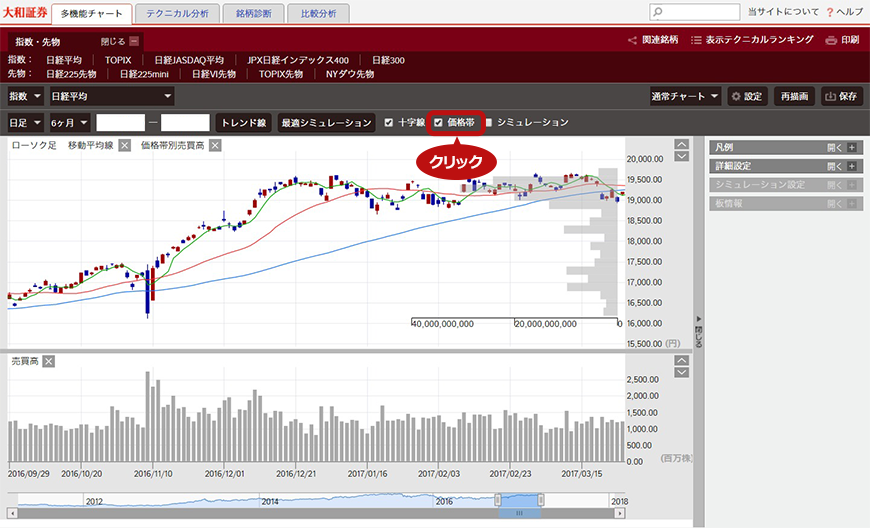Click the technical ranking list icon
870x528 pixels.
[x=696, y=40]
